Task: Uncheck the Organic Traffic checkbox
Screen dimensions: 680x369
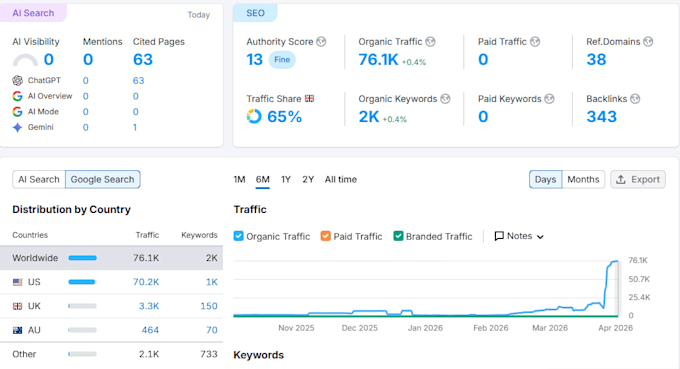Action: click(239, 236)
